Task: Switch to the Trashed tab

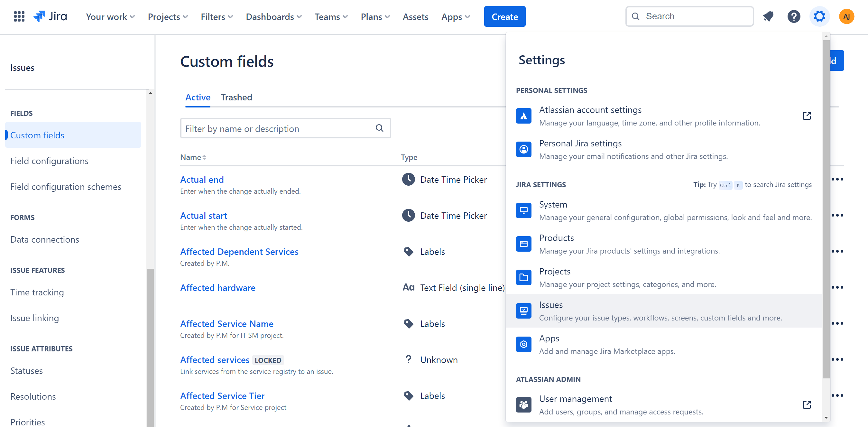Action: (236, 97)
